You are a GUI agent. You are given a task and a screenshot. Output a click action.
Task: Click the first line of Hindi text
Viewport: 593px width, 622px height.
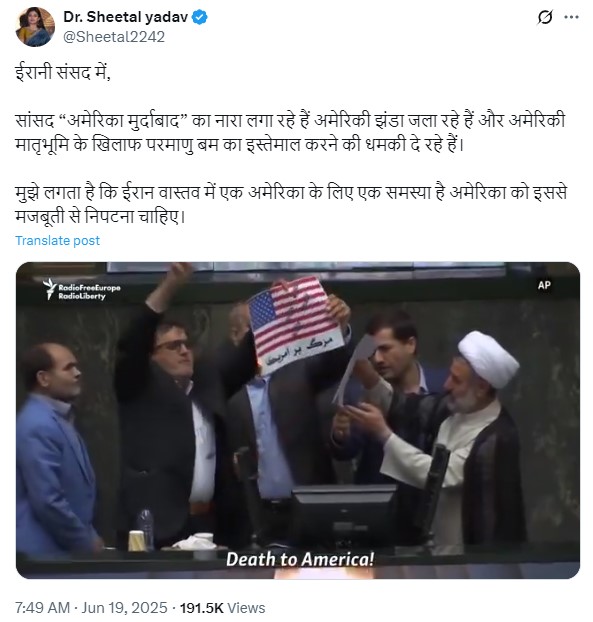[x=63, y=73]
